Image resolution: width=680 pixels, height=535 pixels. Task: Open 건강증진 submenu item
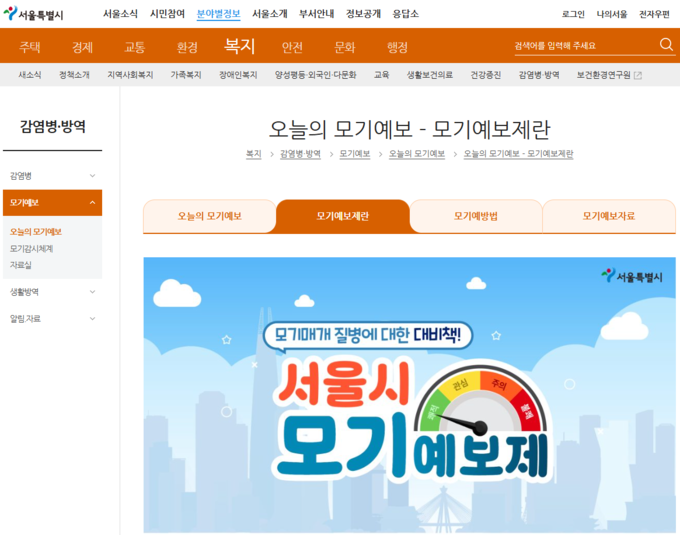pyautogui.click(x=486, y=75)
